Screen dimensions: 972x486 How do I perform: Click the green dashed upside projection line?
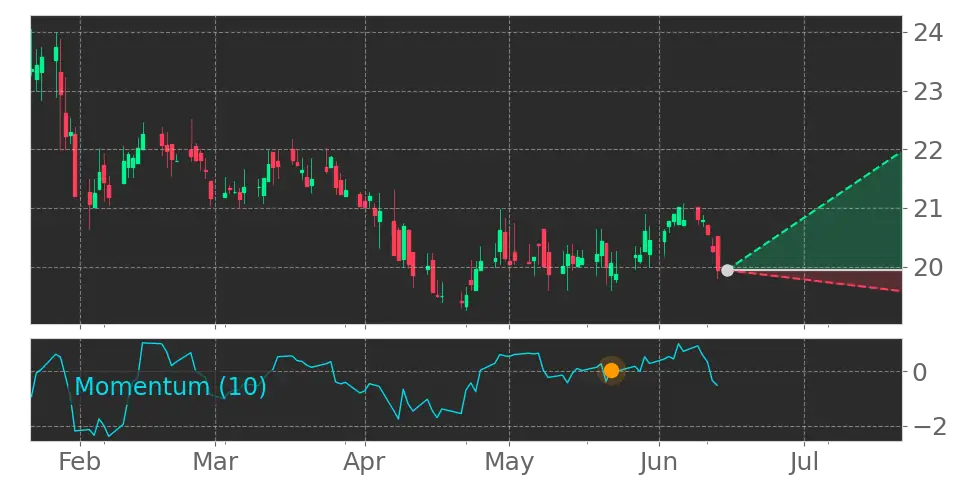point(815,211)
